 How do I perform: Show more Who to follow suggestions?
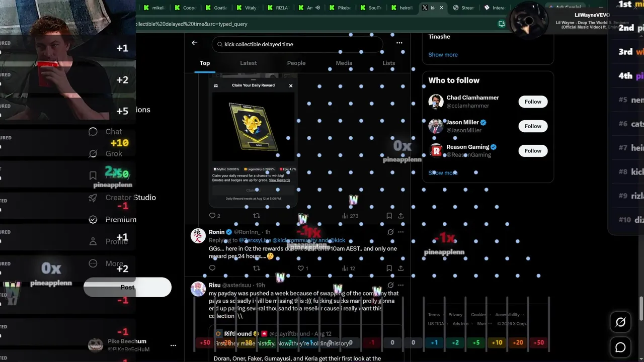click(443, 173)
